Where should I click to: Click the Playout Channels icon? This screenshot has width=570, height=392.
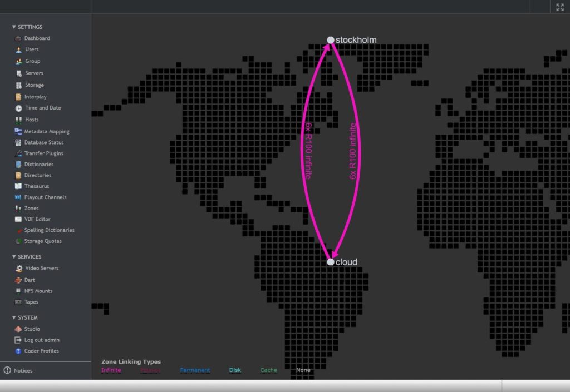click(18, 197)
